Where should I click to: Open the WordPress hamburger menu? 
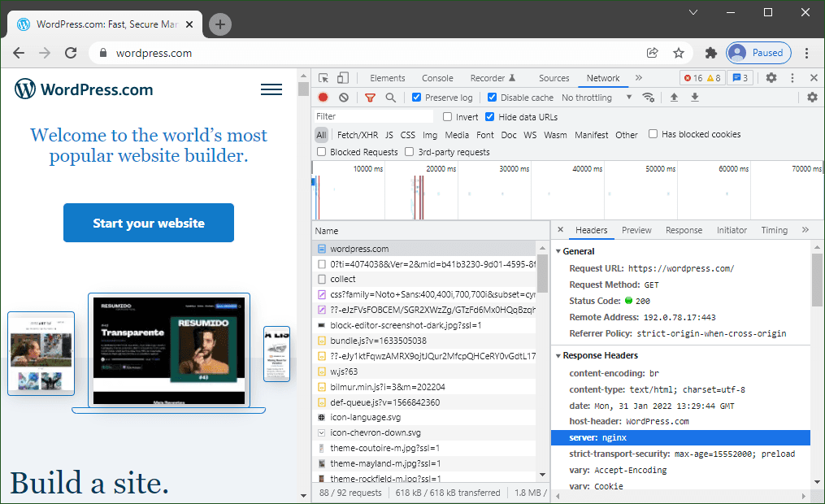(271, 89)
